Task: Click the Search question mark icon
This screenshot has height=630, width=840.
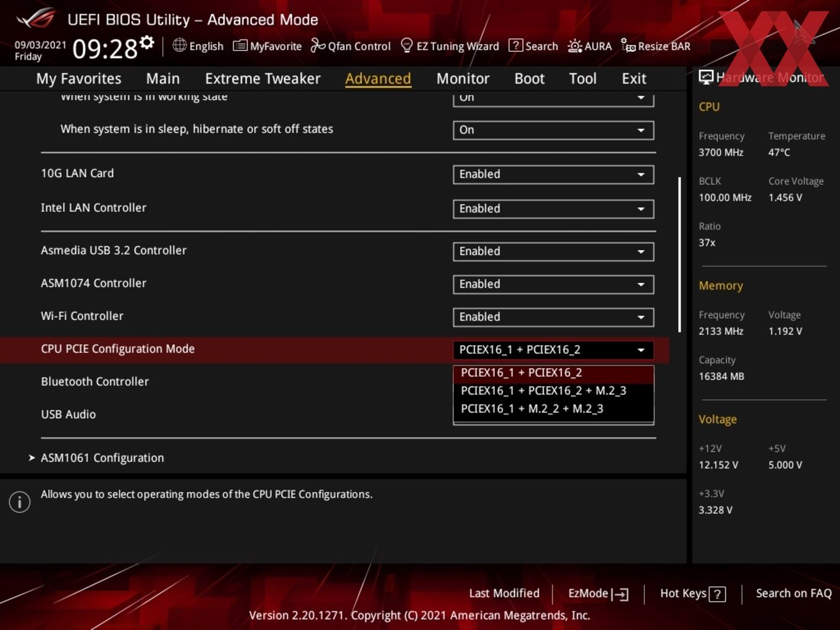Action: coord(515,45)
